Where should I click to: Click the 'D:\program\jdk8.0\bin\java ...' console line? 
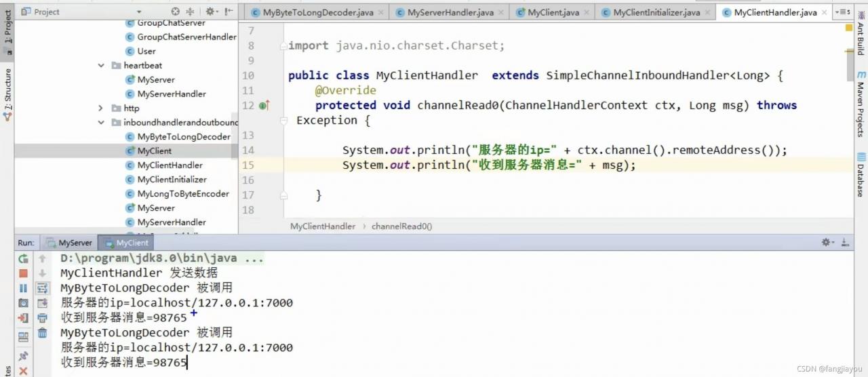tap(162, 258)
